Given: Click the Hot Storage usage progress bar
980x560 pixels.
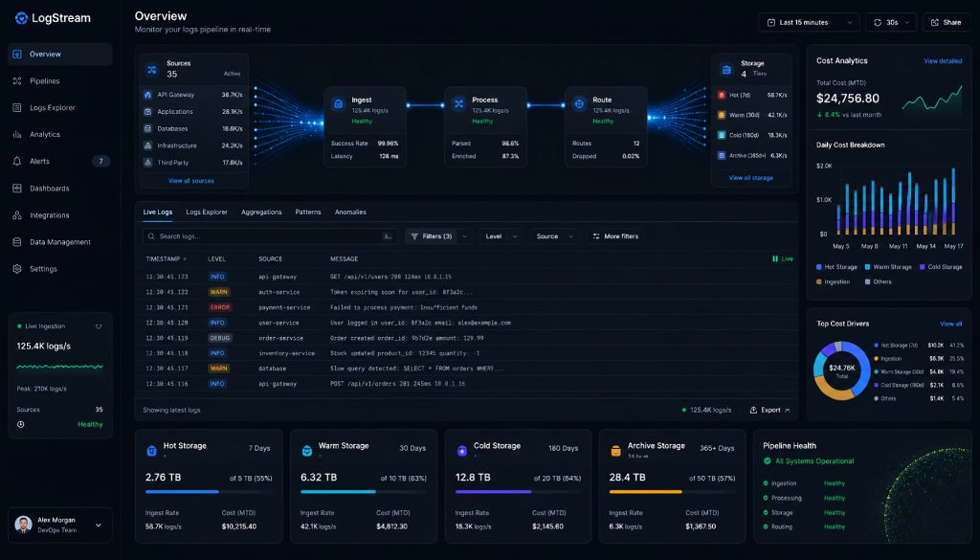Looking at the screenshot, I should 209,492.
